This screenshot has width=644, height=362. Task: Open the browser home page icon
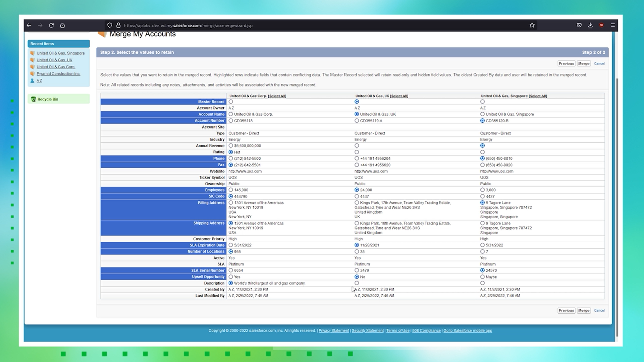pos(62,25)
